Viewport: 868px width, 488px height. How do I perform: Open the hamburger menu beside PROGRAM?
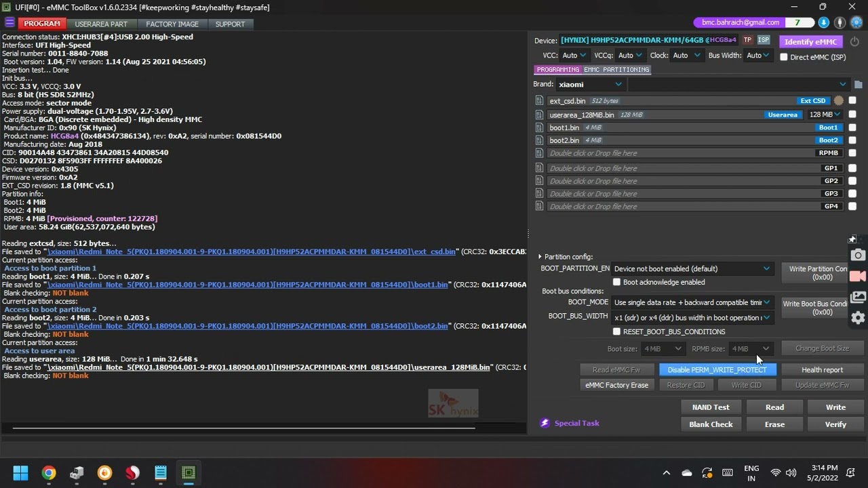(9, 23)
